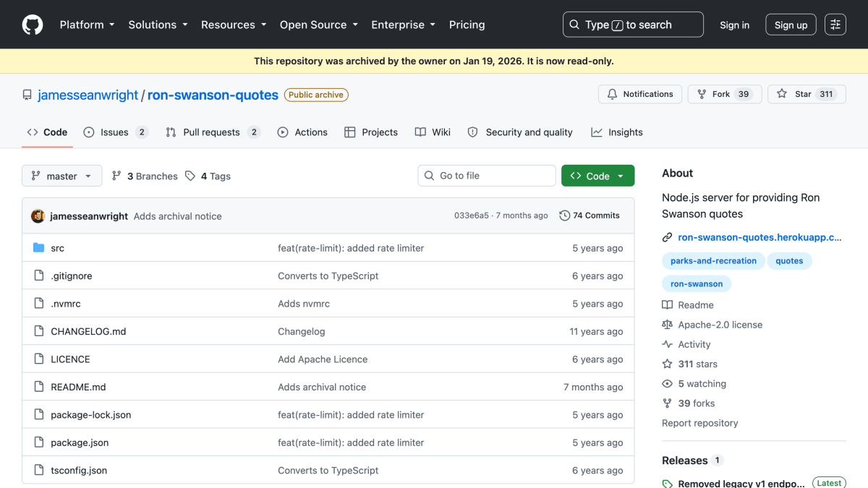
Task: Switch to the Actions tab
Action: (302, 132)
